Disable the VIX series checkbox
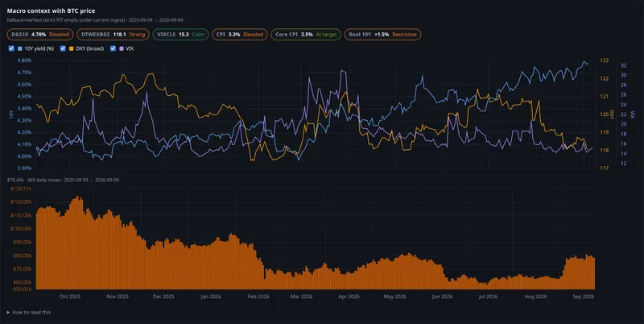Image resolution: width=644 pixels, height=324 pixels. [x=113, y=48]
